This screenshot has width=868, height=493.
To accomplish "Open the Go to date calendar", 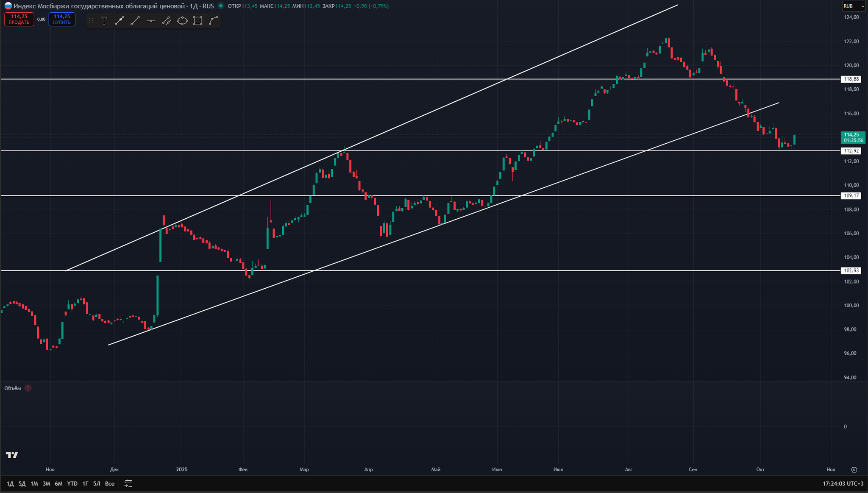I will point(128,484).
